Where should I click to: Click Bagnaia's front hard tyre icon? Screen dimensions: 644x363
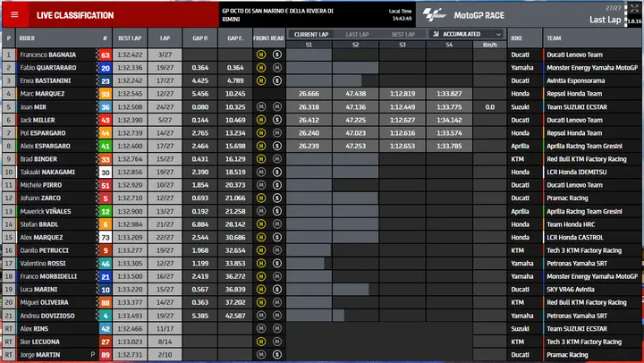[x=261, y=55]
